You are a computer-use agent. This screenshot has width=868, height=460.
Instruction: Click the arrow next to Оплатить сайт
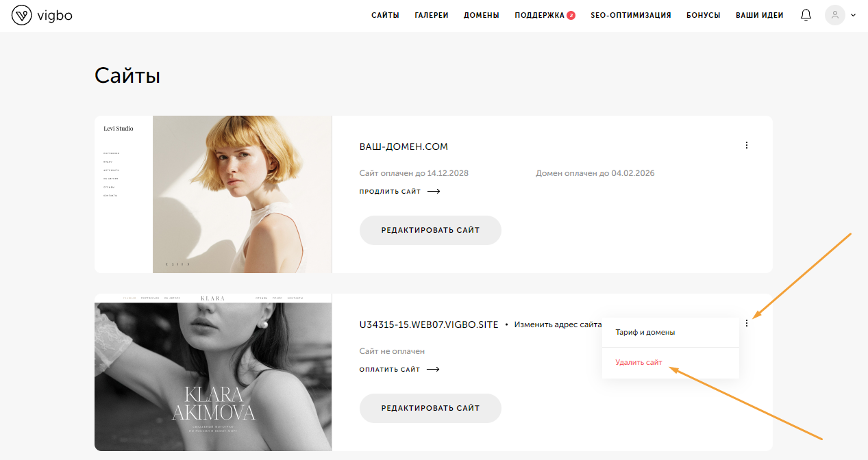tap(432, 370)
